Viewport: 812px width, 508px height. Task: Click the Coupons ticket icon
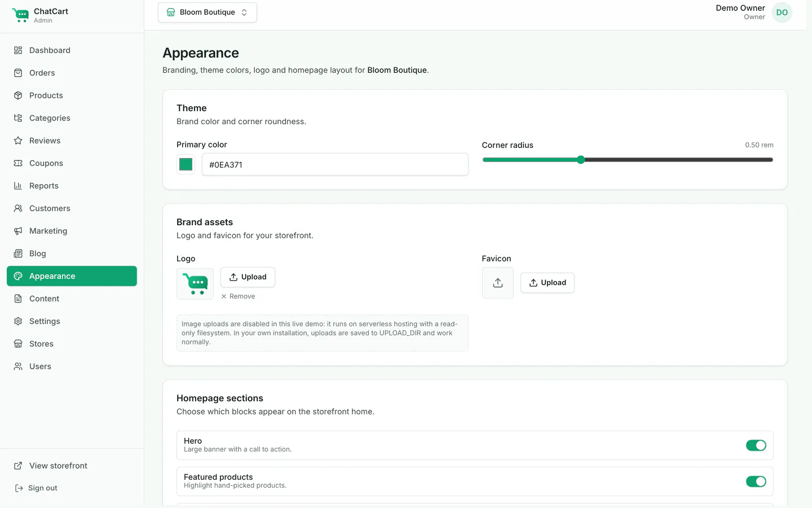18,163
